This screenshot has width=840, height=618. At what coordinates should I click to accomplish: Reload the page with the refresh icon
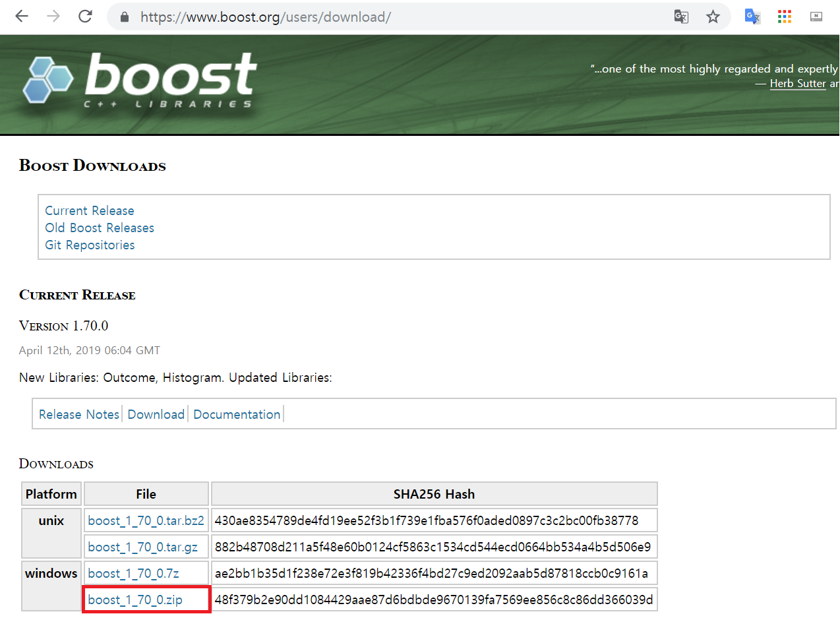[85, 16]
